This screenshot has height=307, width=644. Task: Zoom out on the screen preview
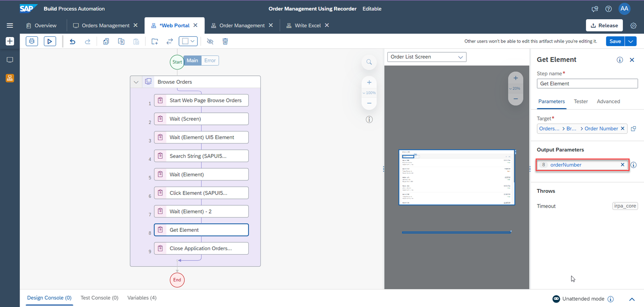tap(516, 98)
